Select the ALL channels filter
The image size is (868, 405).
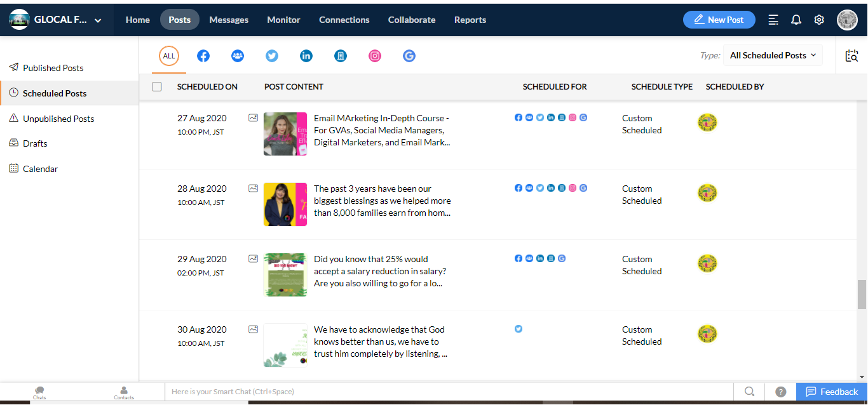click(169, 56)
